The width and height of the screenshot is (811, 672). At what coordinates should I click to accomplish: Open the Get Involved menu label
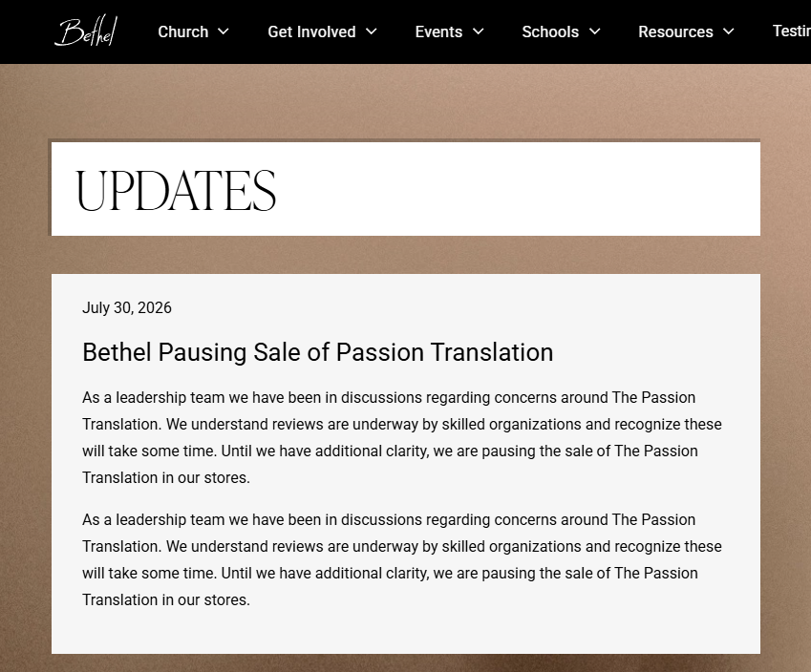coord(311,31)
